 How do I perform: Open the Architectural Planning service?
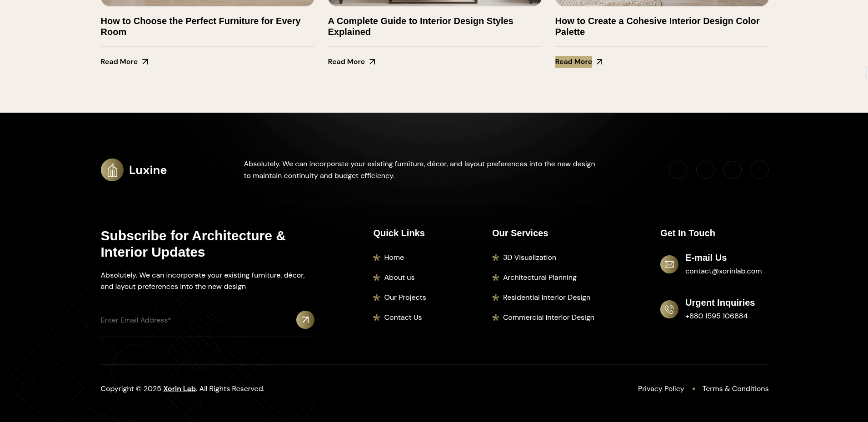[x=539, y=278]
